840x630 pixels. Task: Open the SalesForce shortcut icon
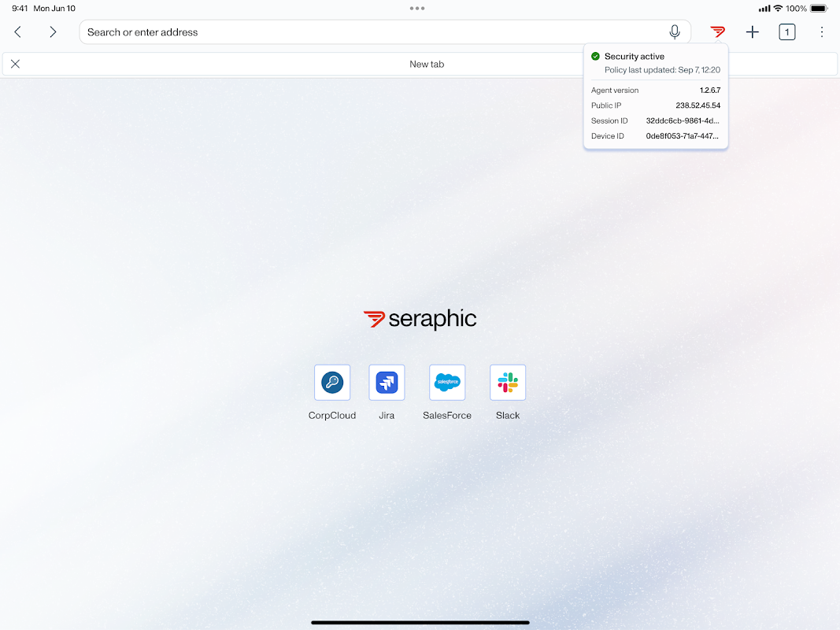[x=447, y=383]
